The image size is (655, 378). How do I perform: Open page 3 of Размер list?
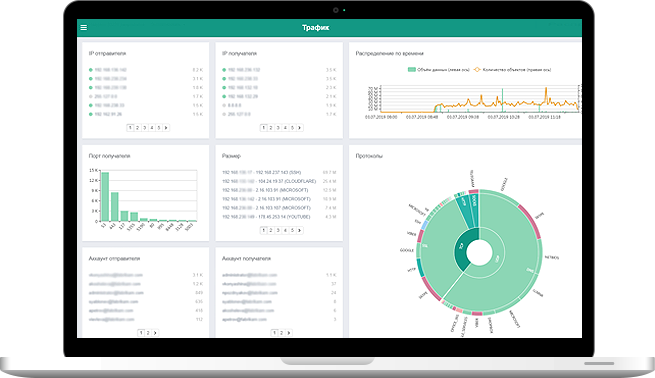tap(278, 230)
